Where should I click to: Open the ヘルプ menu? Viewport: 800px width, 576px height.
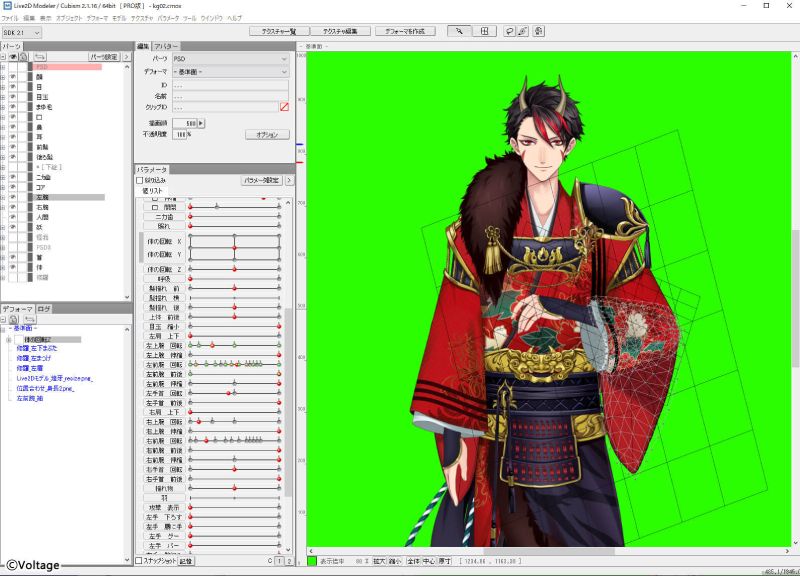pyautogui.click(x=234, y=18)
